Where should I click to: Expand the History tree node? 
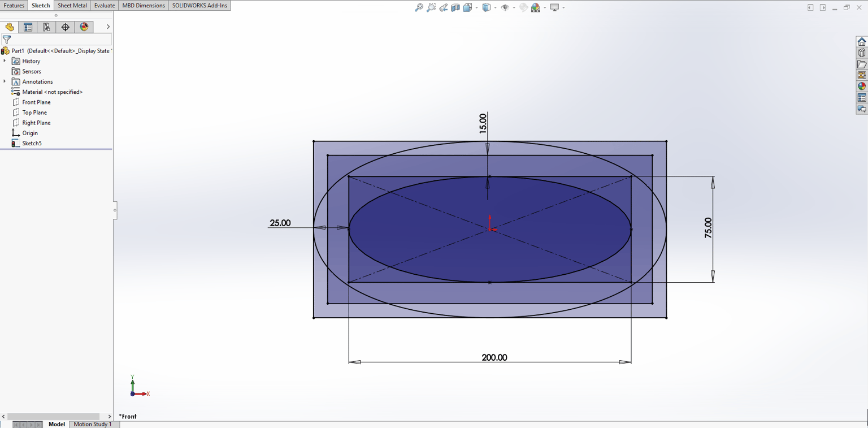5,61
